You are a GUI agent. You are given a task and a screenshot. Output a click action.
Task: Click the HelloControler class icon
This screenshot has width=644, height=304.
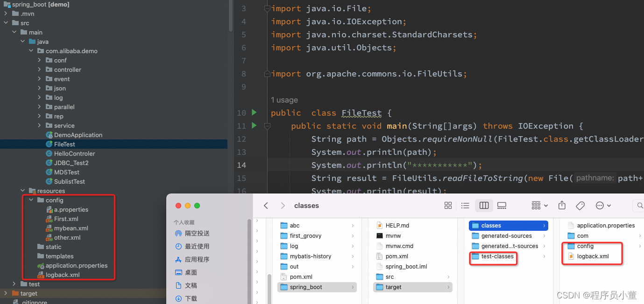[x=49, y=153]
